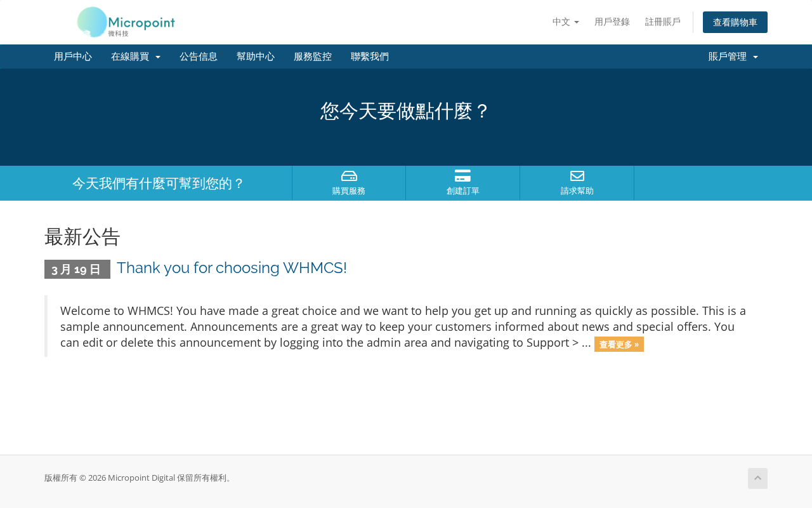Click the 購買服務 label
This screenshot has width=812, height=508.
pyautogui.click(x=349, y=190)
